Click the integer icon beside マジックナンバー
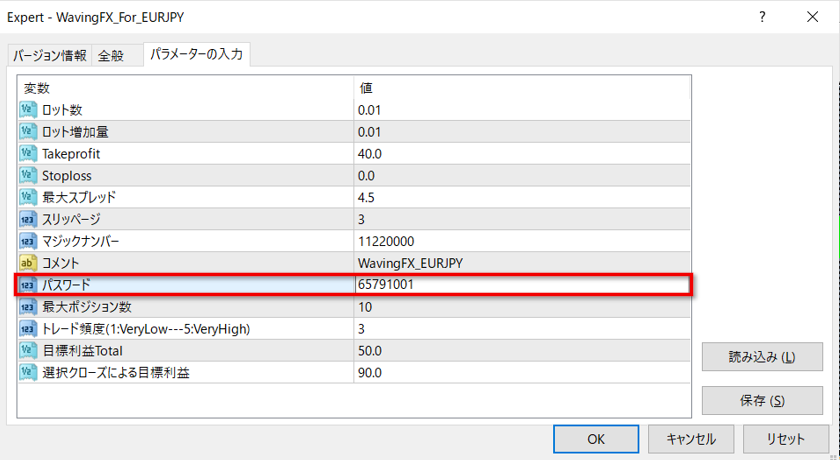Screen dimensions: 840x460 [28, 241]
